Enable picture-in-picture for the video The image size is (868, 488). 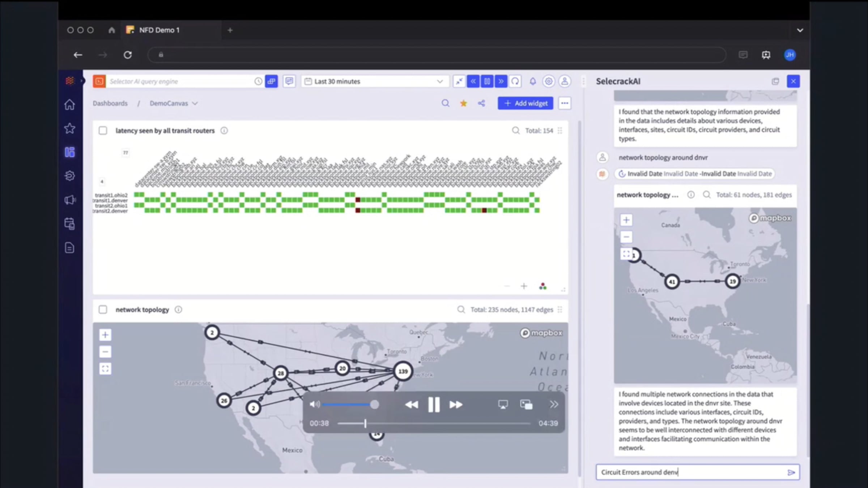click(526, 404)
